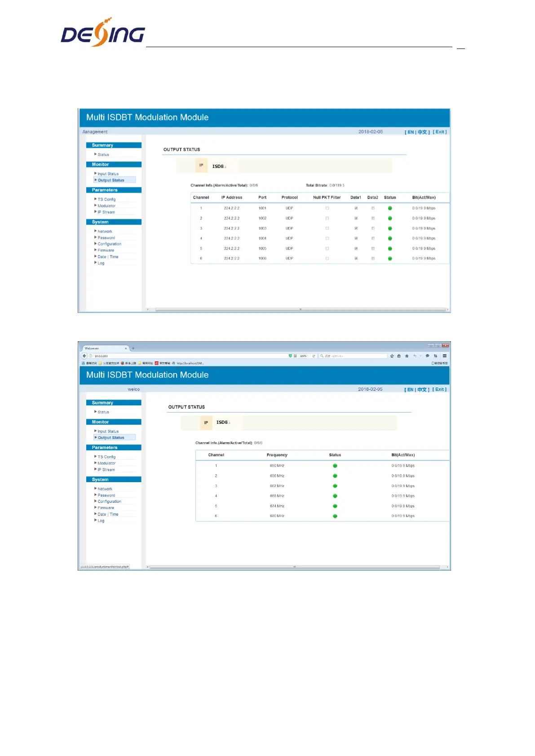Click channel 1 green status indicator beside 650 MHz
Viewport: 535px width, 756px height.
[335, 466]
